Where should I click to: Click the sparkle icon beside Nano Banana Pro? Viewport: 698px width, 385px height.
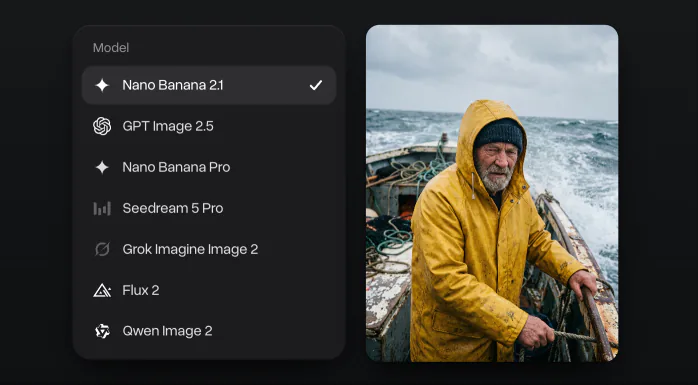click(x=102, y=167)
